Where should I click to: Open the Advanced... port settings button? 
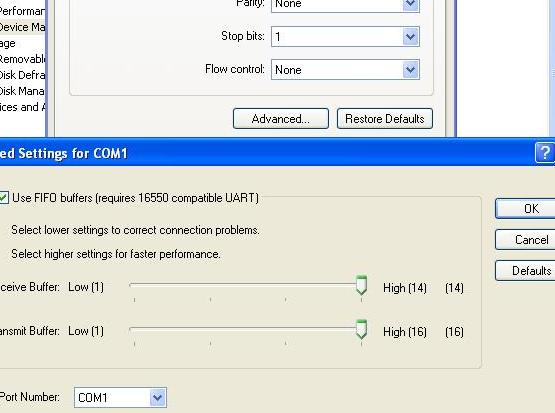point(281,119)
